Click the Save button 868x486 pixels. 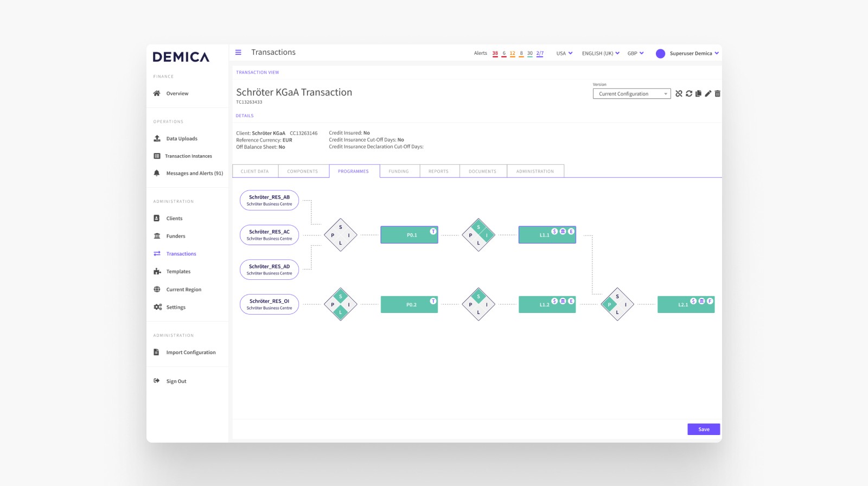pos(704,429)
